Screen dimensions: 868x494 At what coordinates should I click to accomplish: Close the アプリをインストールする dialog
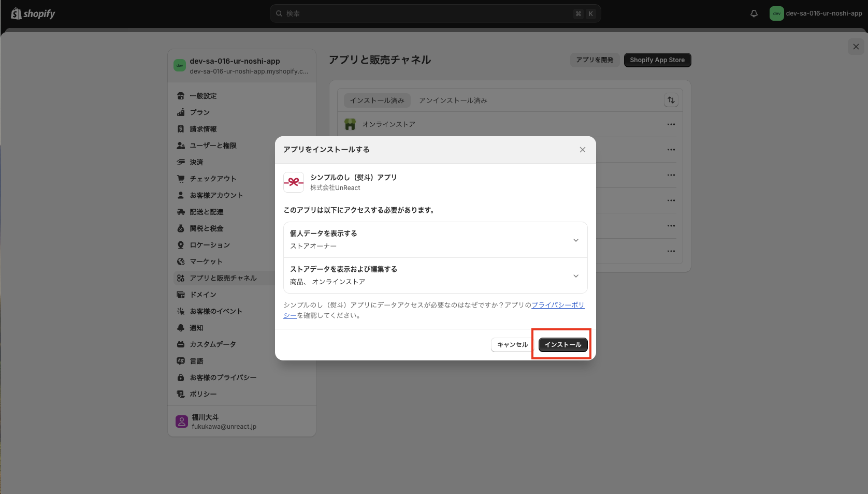[x=583, y=150]
